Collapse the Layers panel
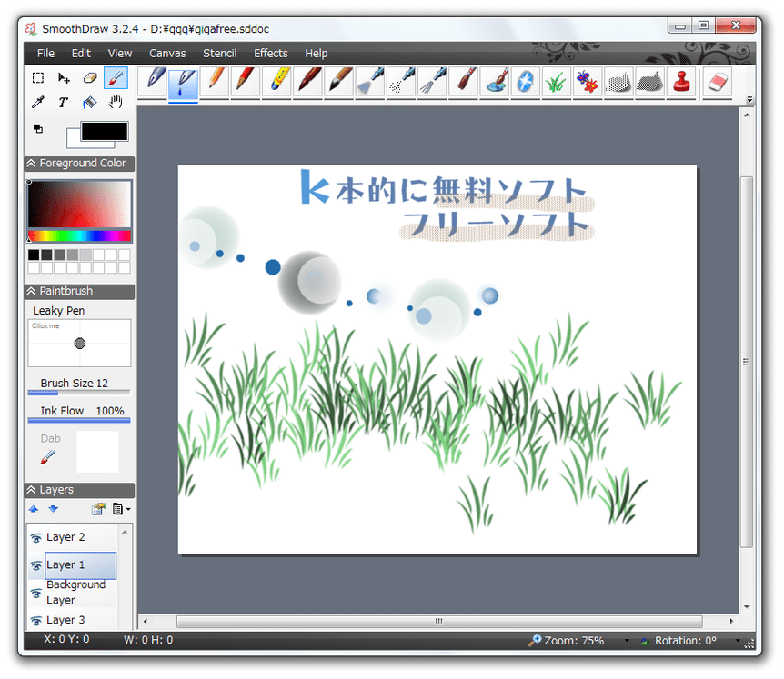 coord(30,489)
